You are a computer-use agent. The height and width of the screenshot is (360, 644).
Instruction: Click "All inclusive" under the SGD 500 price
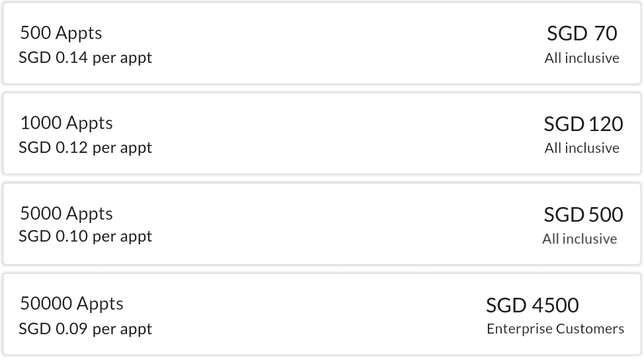pos(579,239)
